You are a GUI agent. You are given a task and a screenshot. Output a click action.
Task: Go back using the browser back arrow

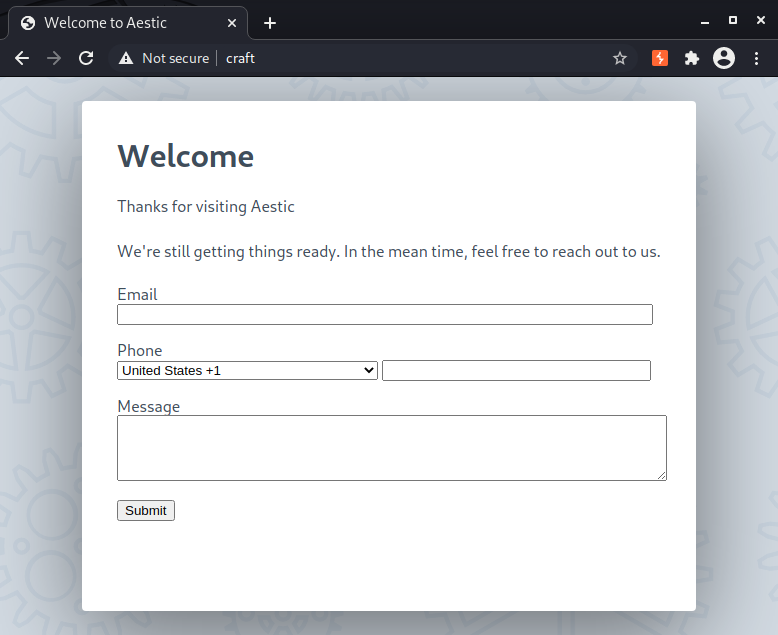pos(22,59)
